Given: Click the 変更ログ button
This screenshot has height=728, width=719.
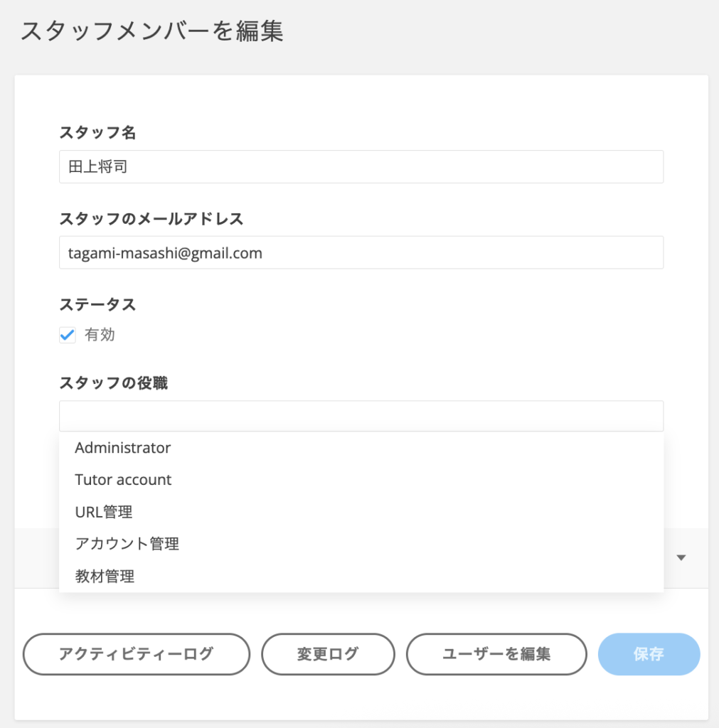Looking at the screenshot, I should pos(328,654).
